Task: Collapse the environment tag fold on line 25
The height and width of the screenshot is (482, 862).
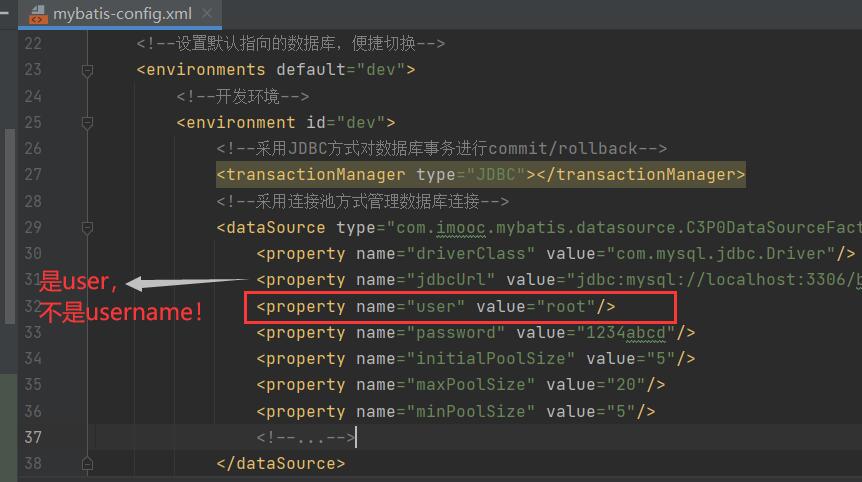Action: (x=87, y=123)
